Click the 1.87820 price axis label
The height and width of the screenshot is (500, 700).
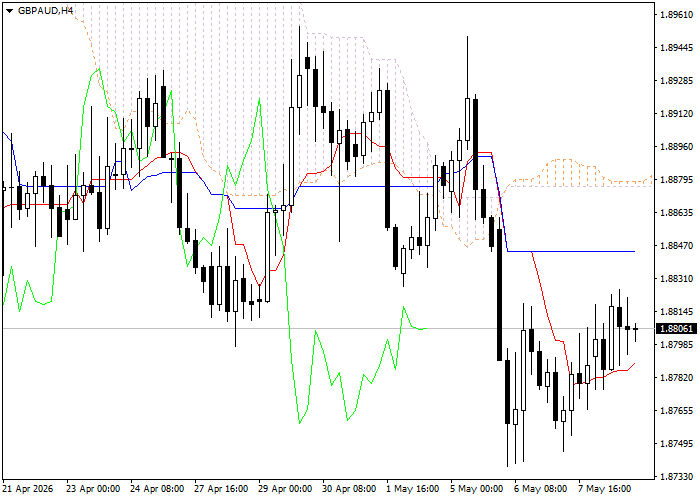(x=677, y=378)
